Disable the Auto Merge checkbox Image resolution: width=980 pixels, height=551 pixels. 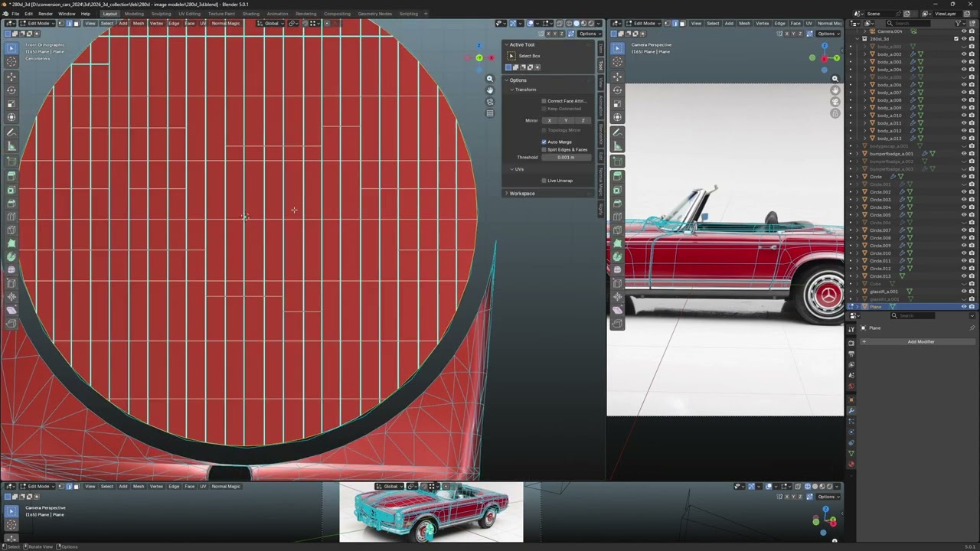point(544,142)
